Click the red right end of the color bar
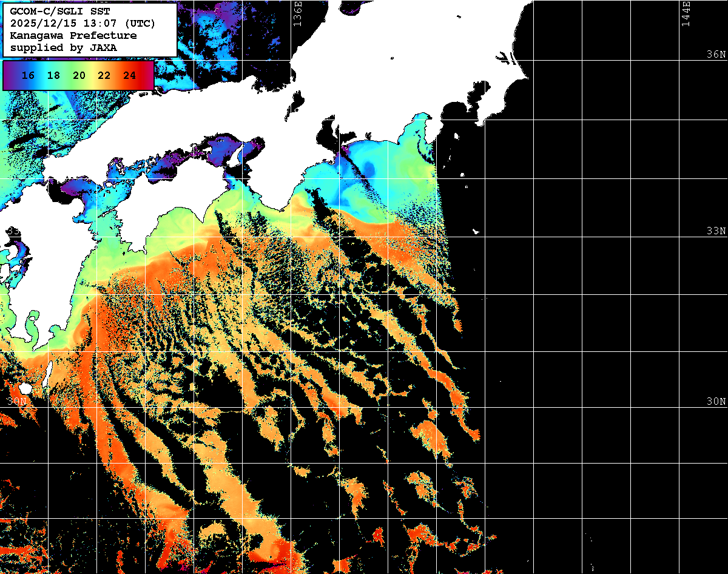This screenshot has width=728, height=574. (x=148, y=76)
